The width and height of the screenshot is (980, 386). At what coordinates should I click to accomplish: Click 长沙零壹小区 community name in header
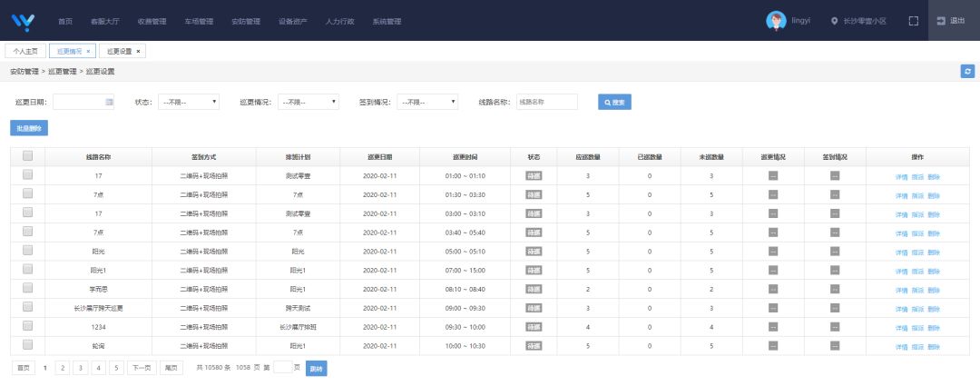865,21
